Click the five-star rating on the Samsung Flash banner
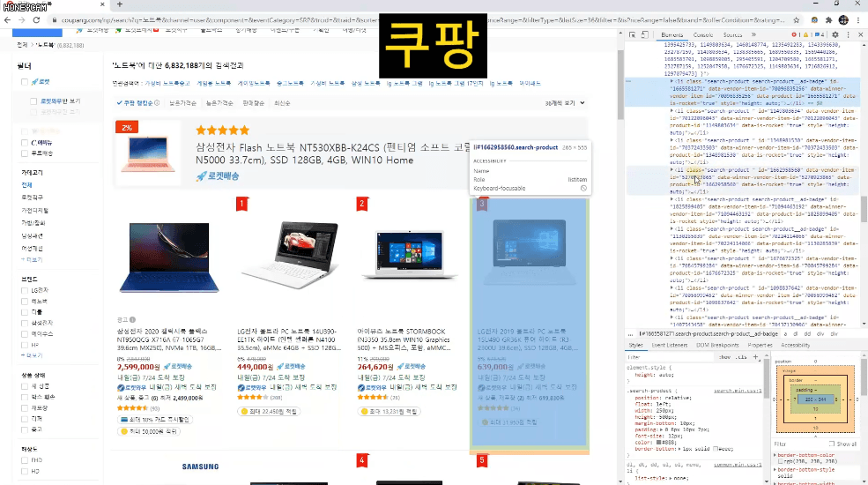This screenshot has height=485, width=868. pyautogui.click(x=223, y=131)
